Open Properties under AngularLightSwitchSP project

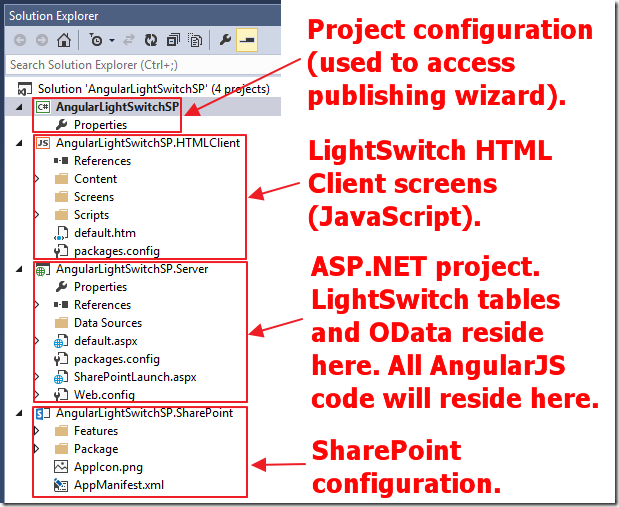point(100,125)
